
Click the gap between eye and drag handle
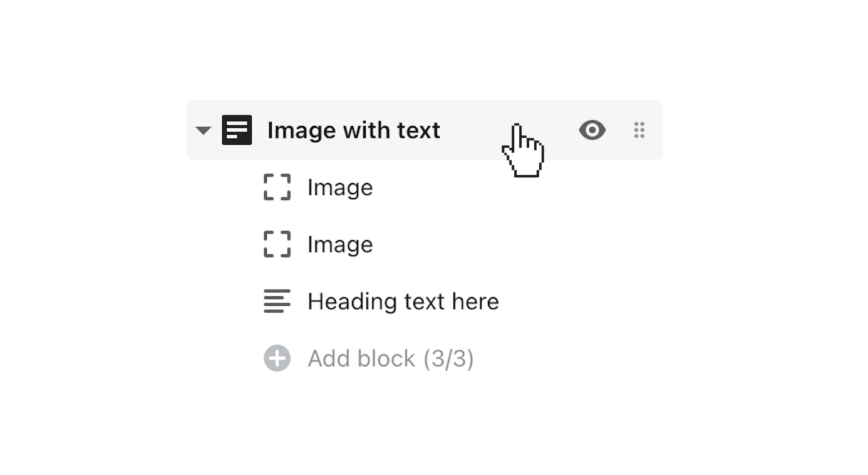coord(617,130)
